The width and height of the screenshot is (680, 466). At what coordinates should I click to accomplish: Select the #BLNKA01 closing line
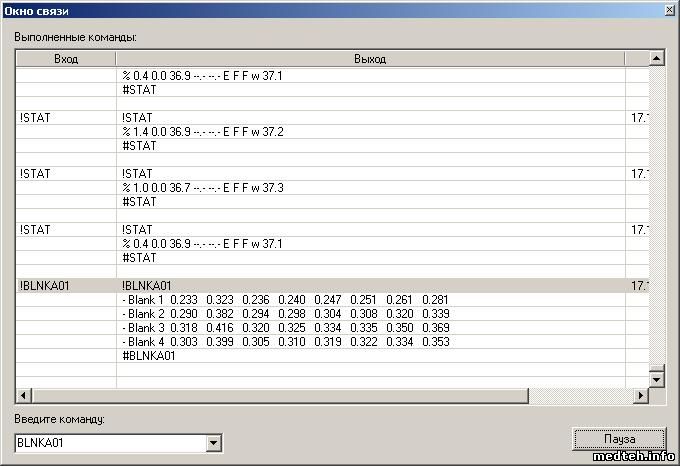pyautogui.click(x=149, y=356)
